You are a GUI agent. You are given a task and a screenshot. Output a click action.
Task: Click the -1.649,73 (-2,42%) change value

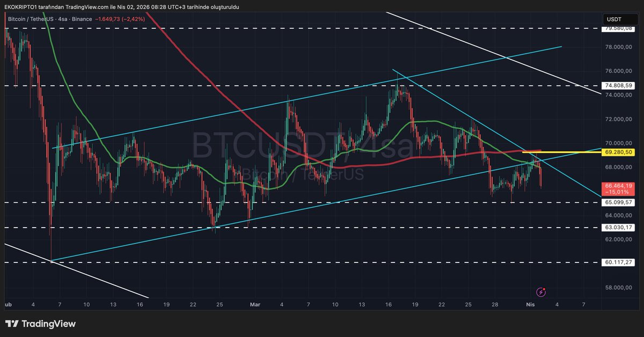[120, 19]
